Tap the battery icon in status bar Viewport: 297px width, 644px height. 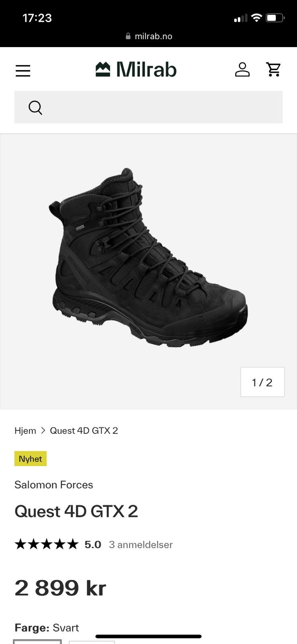pyautogui.click(x=275, y=18)
